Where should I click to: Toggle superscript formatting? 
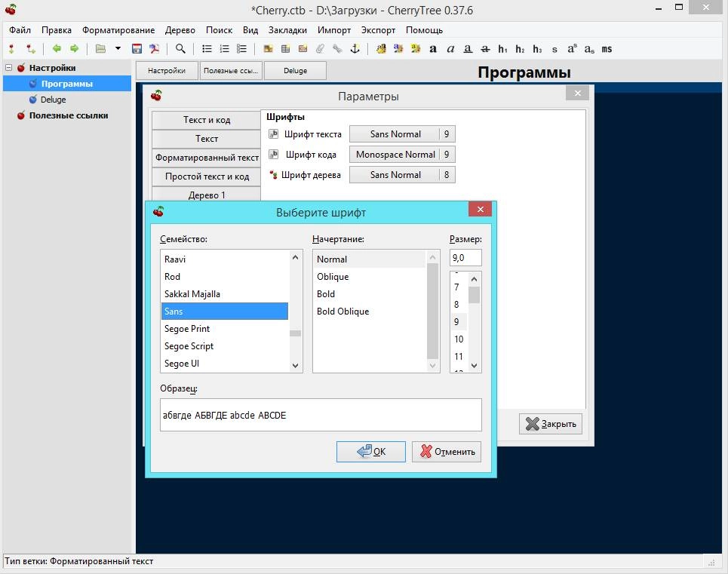(x=572, y=49)
